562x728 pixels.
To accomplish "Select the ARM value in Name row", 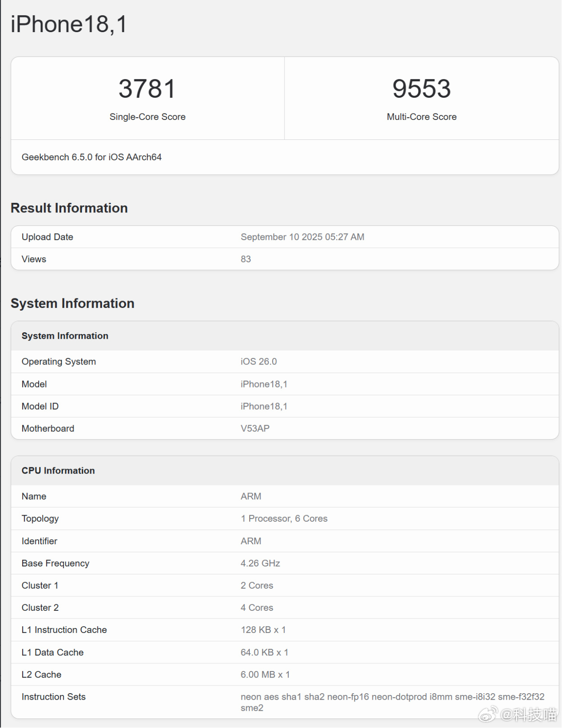I will click(251, 496).
